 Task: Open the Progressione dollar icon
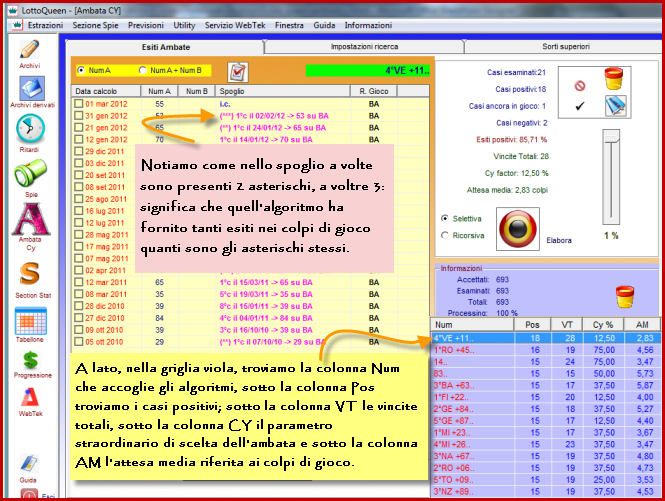coord(31,360)
